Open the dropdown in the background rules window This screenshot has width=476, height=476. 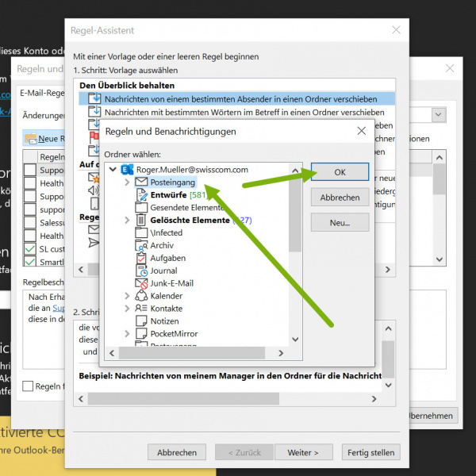click(x=439, y=114)
